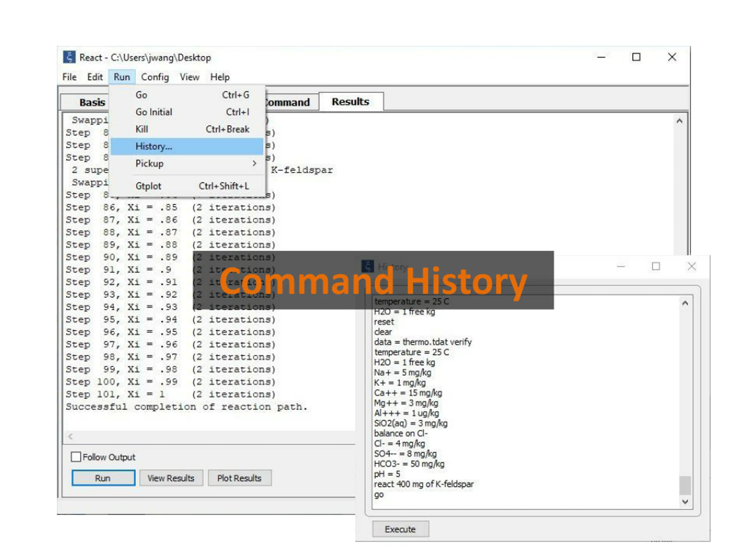The height and width of the screenshot is (560, 747).
Task: Click History list scrollbar up arrow
Action: tap(685, 303)
